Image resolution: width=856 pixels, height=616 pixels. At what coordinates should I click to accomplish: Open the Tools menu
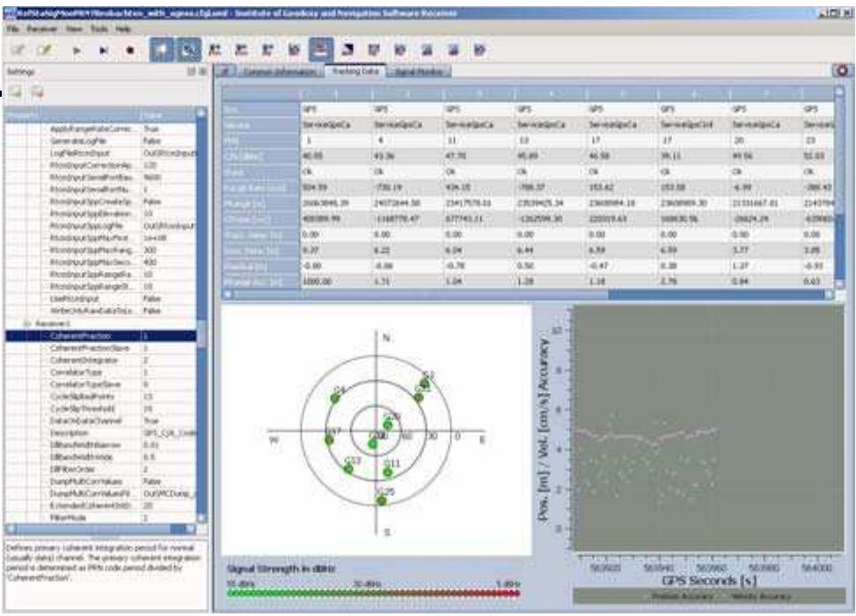99,29
